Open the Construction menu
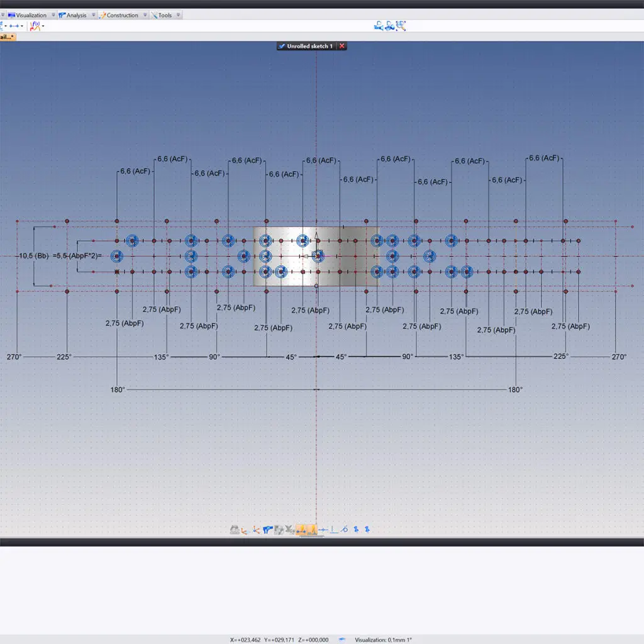Viewport: 644px width, 644px height. [x=118, y=15]
